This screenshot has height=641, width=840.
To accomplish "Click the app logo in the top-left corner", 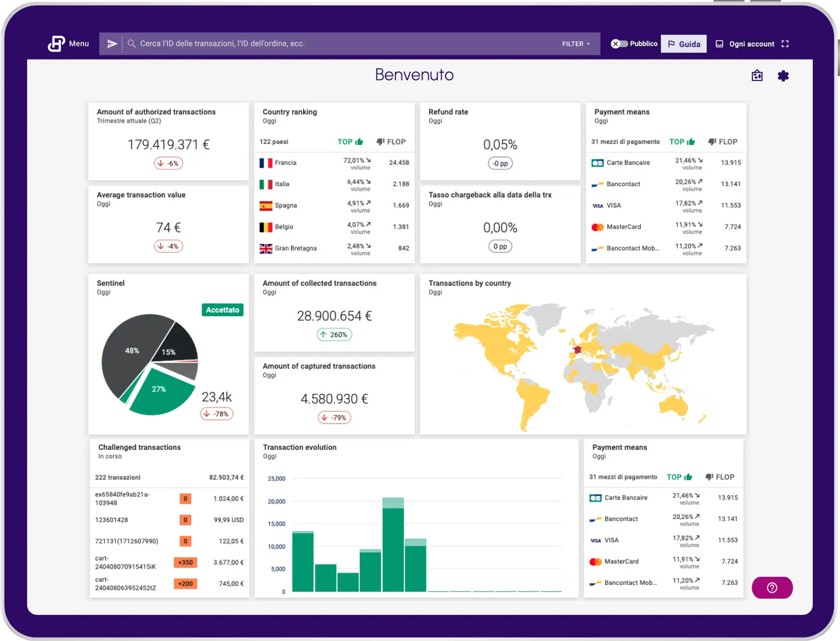I will click(x=56, y=43).
